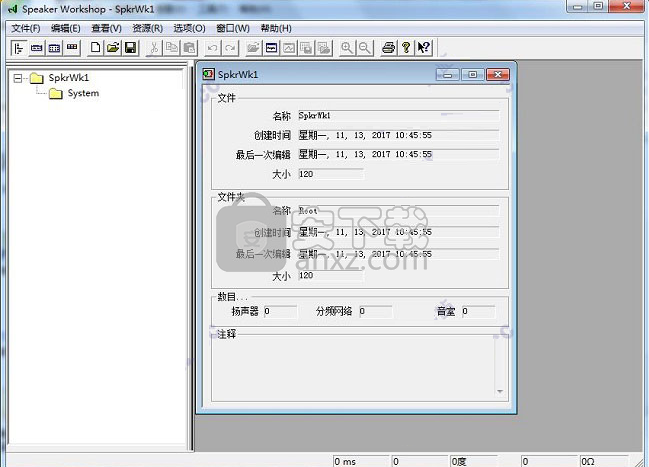649x467 pixels.
Task: Click the 扬声器 count field
Action: coord(280,311)
